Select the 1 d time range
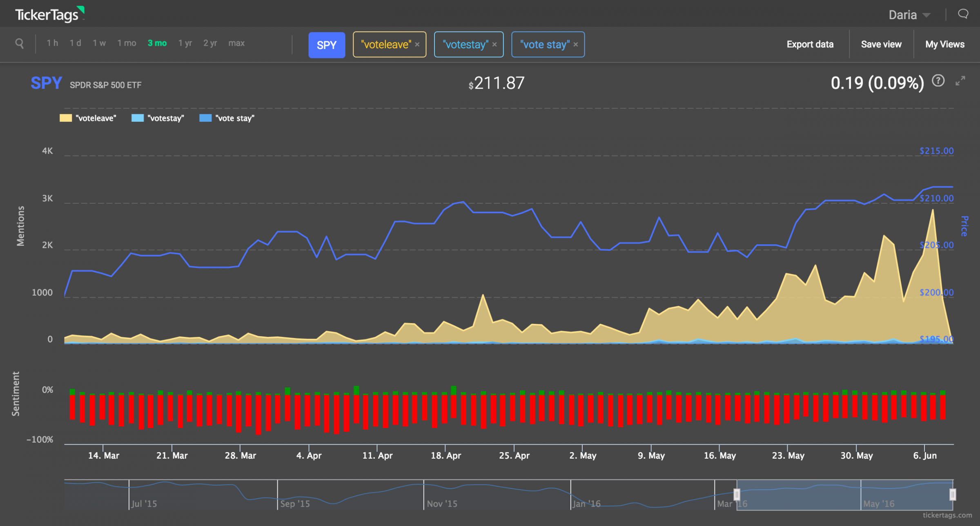 tap(75, 43)
